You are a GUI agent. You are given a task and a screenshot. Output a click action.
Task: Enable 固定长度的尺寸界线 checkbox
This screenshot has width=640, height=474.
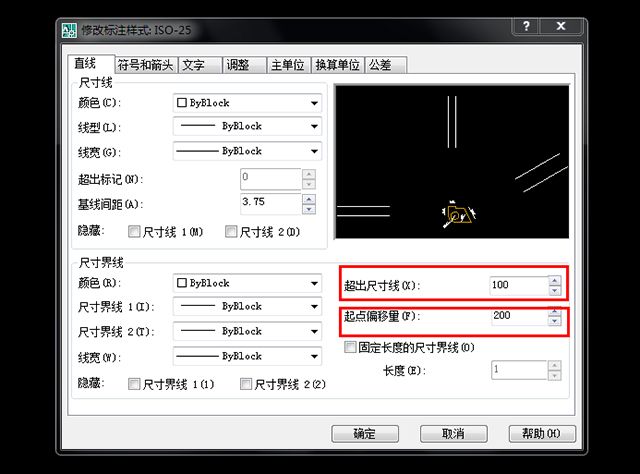pos(350,347)
